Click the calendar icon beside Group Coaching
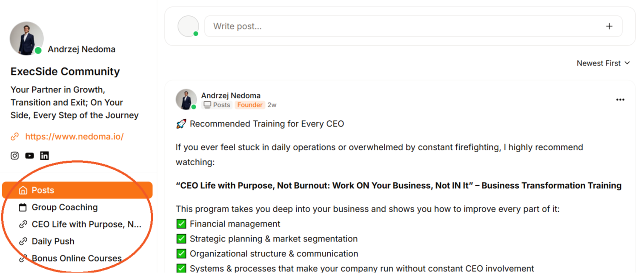The image size is (644, 273). pyautogui.click(x=23, y=207)
